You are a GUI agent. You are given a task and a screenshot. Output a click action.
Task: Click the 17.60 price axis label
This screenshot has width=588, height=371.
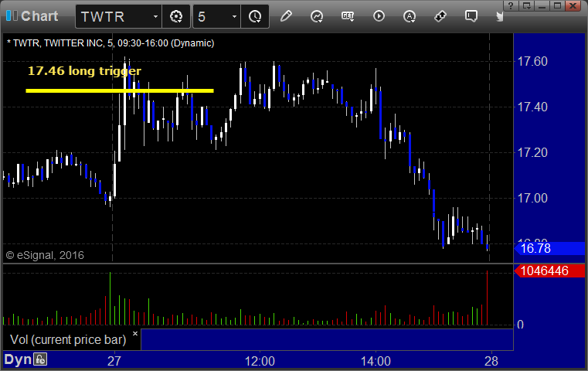pyautogui.click(x=532, y=61)
